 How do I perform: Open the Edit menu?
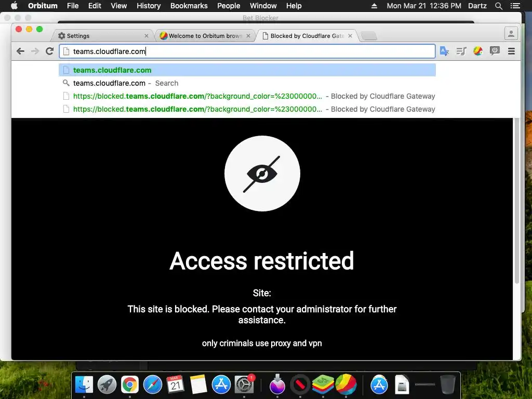(95, 6)
